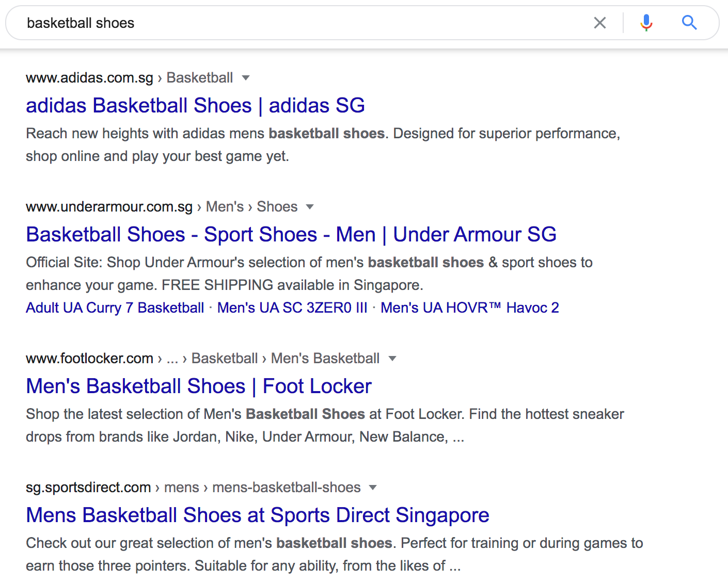The height and width of the screenshot is (583, 728).
Task: Open the dropdown arrow next to underarmour.com.sg
Action: tap(310, 207)
